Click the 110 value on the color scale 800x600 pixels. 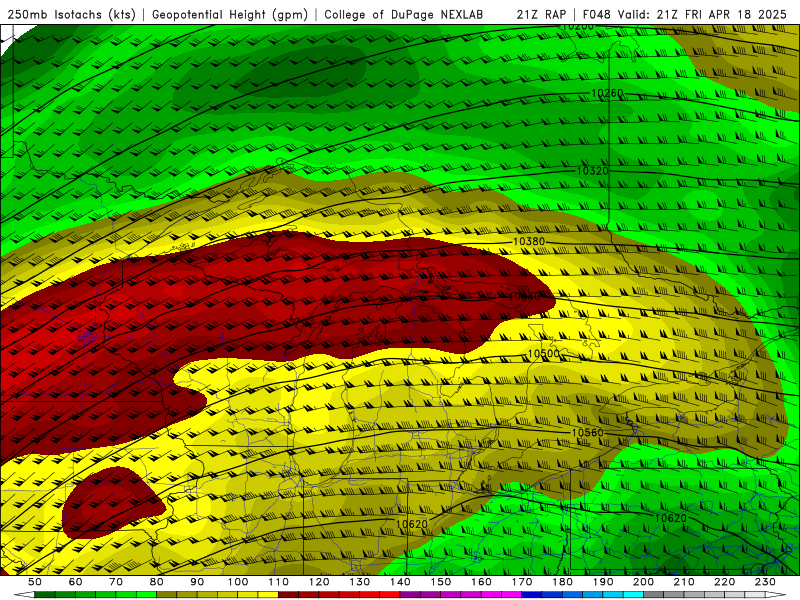279,582
